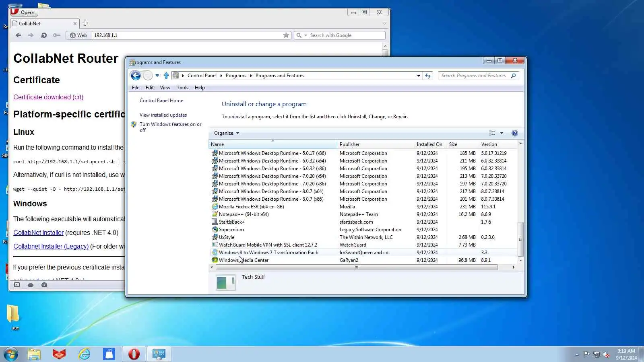644x362 pixels.
Task: Open the red fox taskbar app
Action: pos(59,354)
